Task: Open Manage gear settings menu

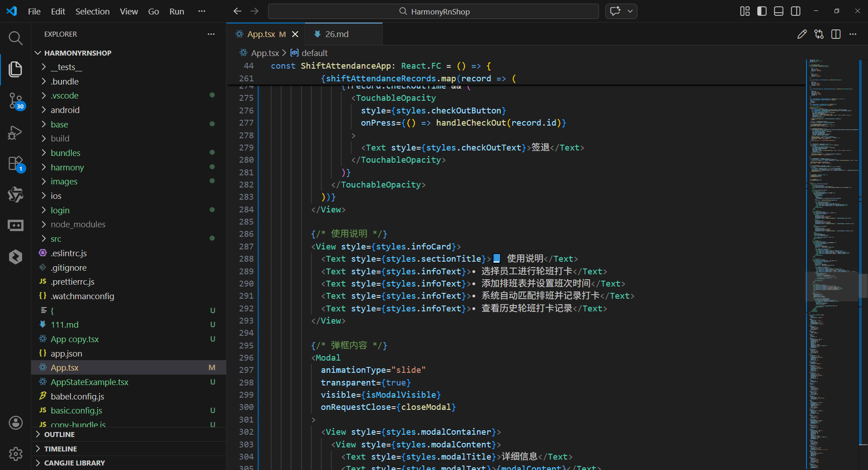Action: tap(15, 454)
